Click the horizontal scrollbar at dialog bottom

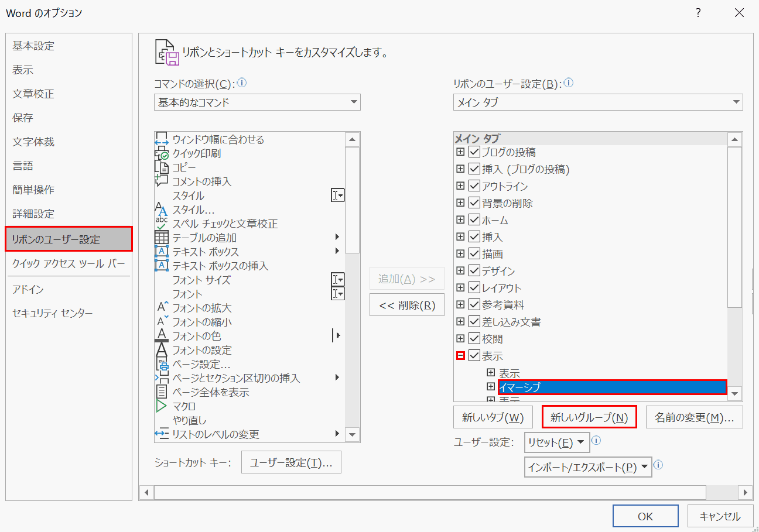pos(446,492)
